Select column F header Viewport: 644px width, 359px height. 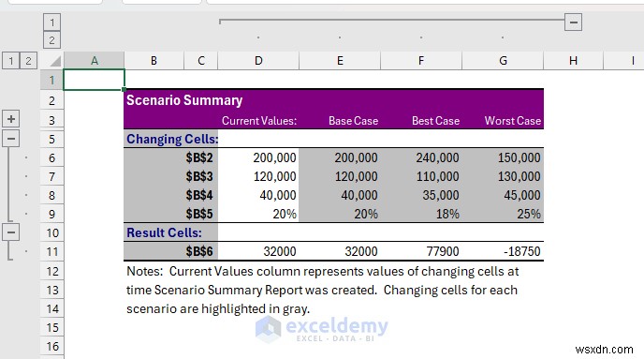coord(421,61)
